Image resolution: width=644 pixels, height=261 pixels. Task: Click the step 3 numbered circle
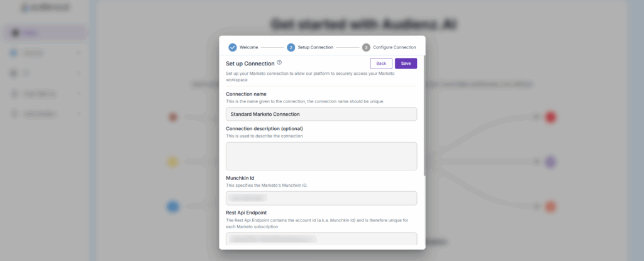pos(366,47)
